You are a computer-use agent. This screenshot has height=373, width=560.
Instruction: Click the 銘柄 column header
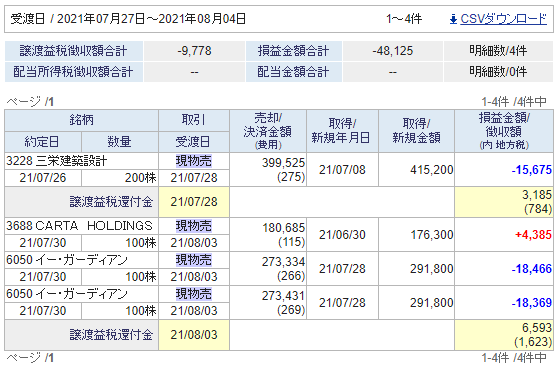81,120
